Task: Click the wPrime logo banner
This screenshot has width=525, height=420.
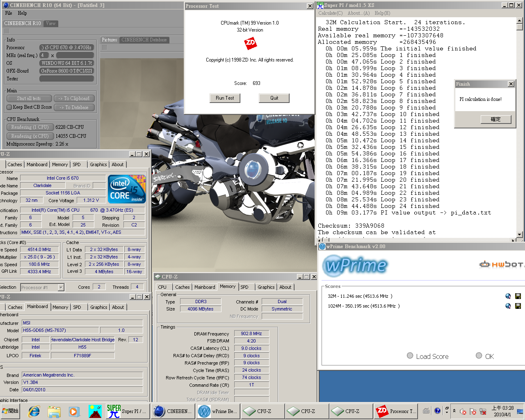Action: point(355,265)
